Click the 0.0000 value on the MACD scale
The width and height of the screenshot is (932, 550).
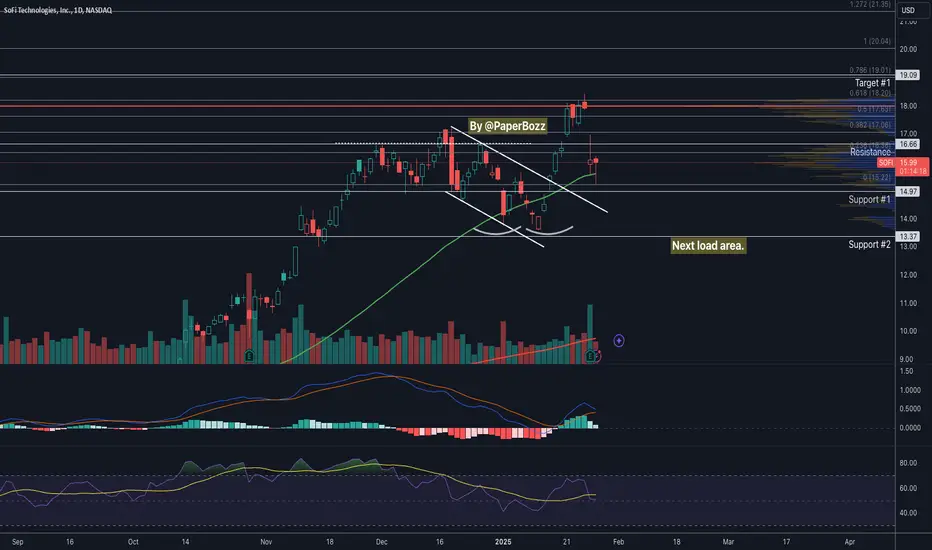(x=910, y=428)
